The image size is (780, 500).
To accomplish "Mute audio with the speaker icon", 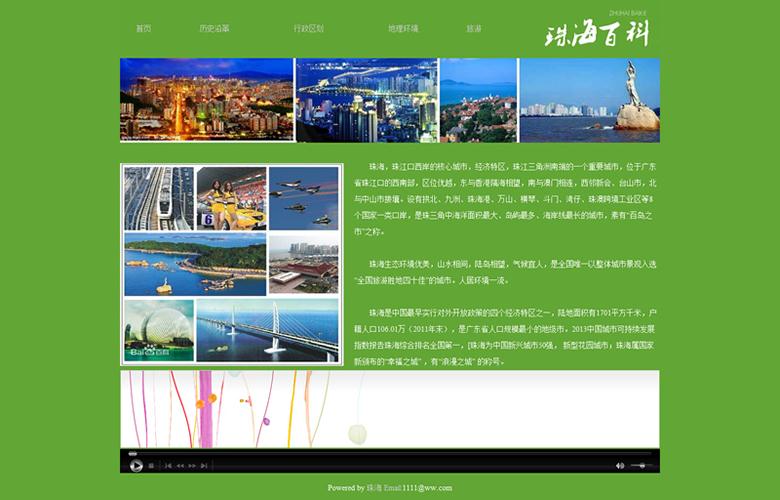I will (620, 465).
